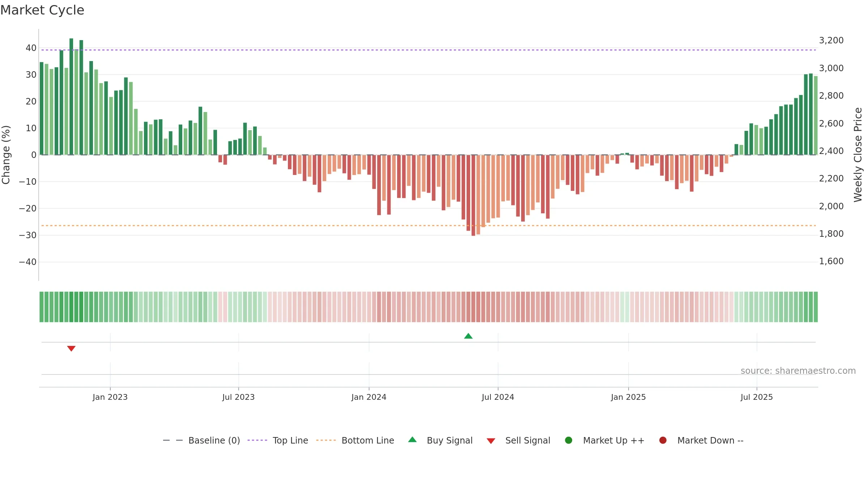Click the −40 change axis label

(28, 262)
